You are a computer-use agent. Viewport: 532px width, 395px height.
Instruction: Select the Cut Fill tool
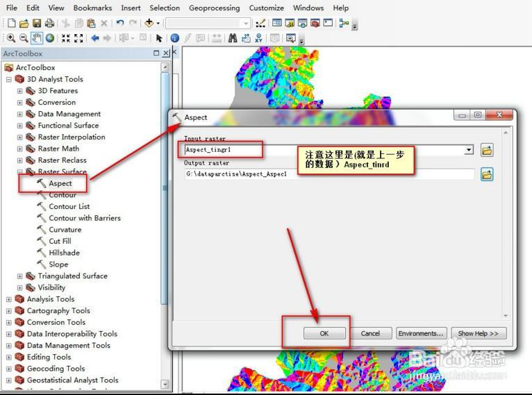[60, 241]
